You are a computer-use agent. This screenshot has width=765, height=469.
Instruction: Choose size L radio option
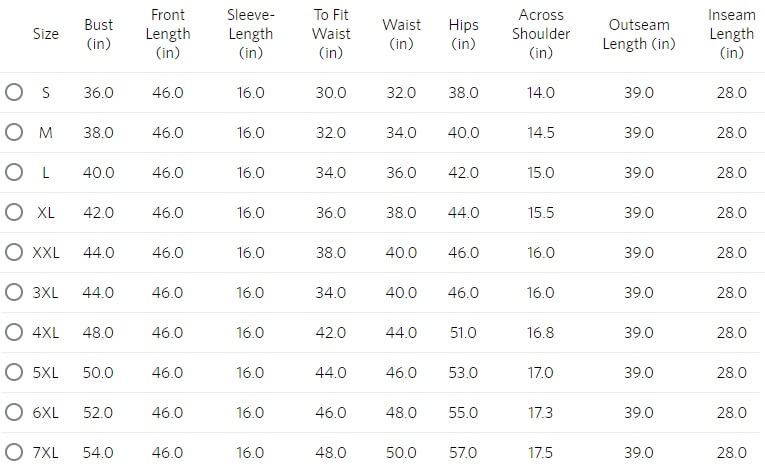[14, 172]
